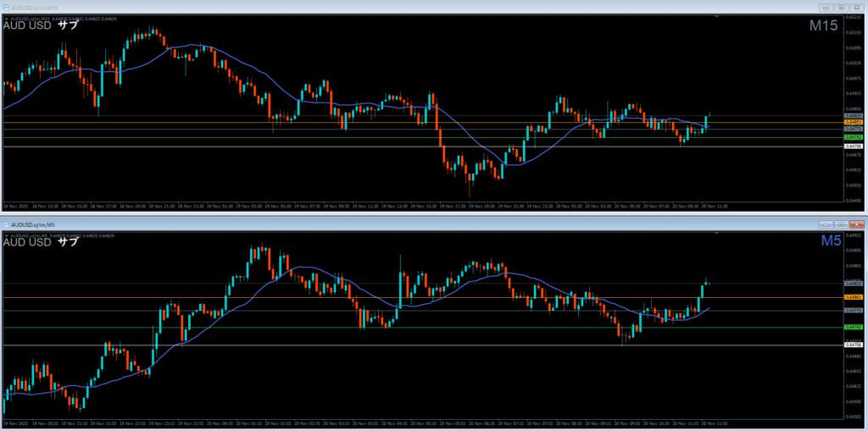Maximize the M15 chart window

pos(842,8)
